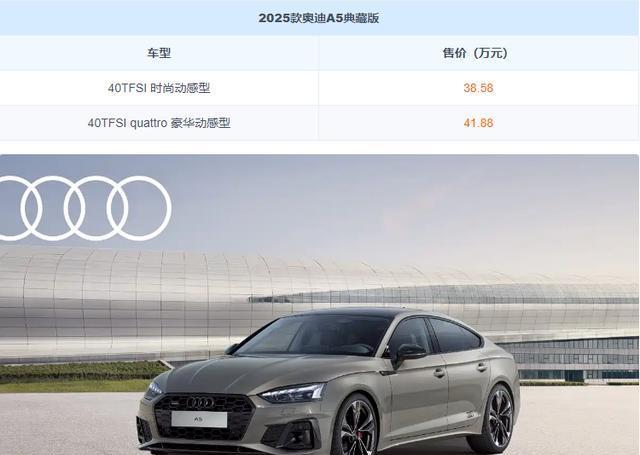This screenshot has width=640, height=455.
Task: Click the front door handle
Action: point(440,372)
